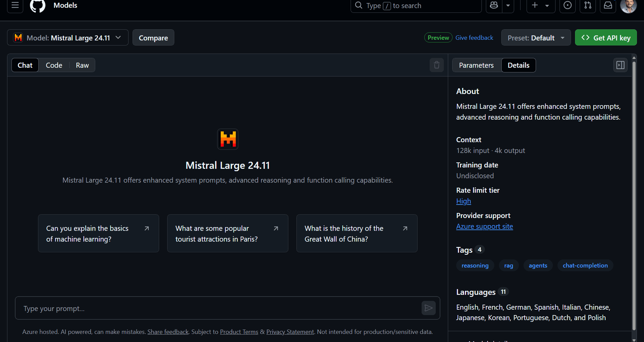Click the Models header title
Image resolution: width=644 pixels, height=342 pixels.
65,5
